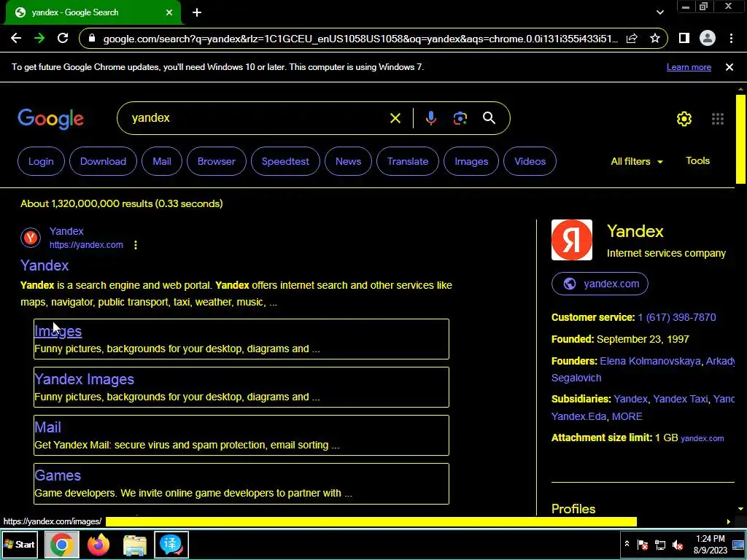This screenshot has width=747, height=560.
Task: Open a new tab with plus button
Action: 197,12
